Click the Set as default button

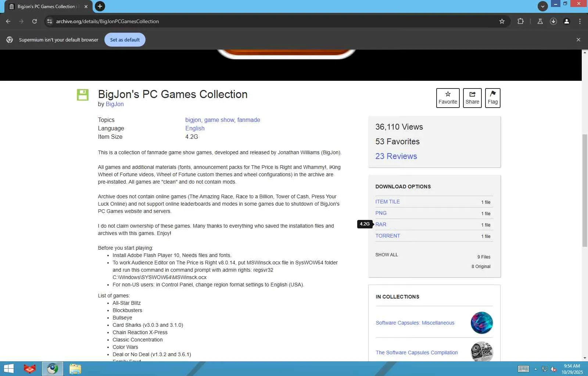point(125,40)
